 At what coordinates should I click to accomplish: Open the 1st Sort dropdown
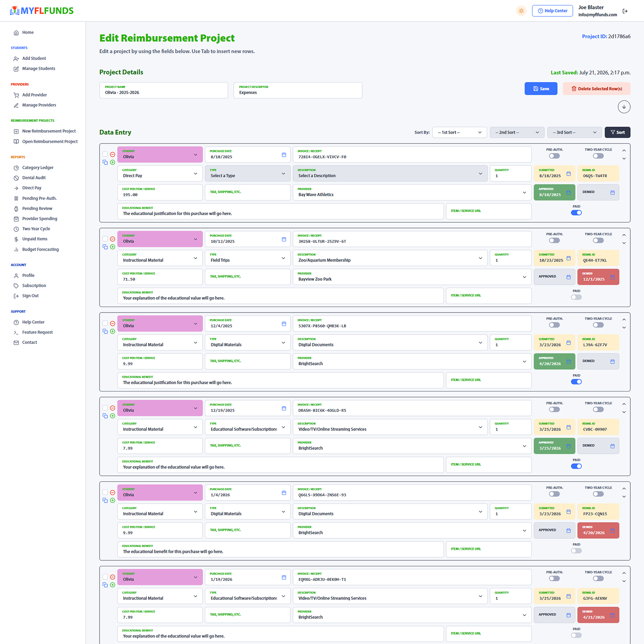(x=460, y=132)
